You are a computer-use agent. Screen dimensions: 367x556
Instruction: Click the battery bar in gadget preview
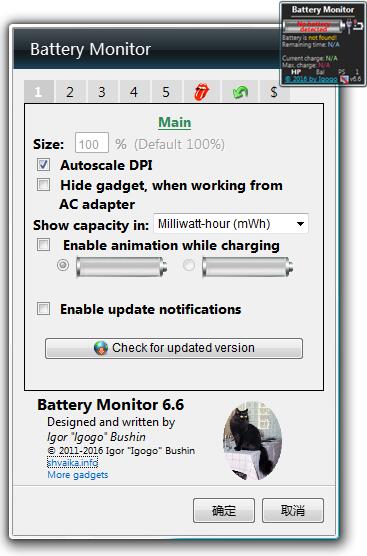pos(314,26)
